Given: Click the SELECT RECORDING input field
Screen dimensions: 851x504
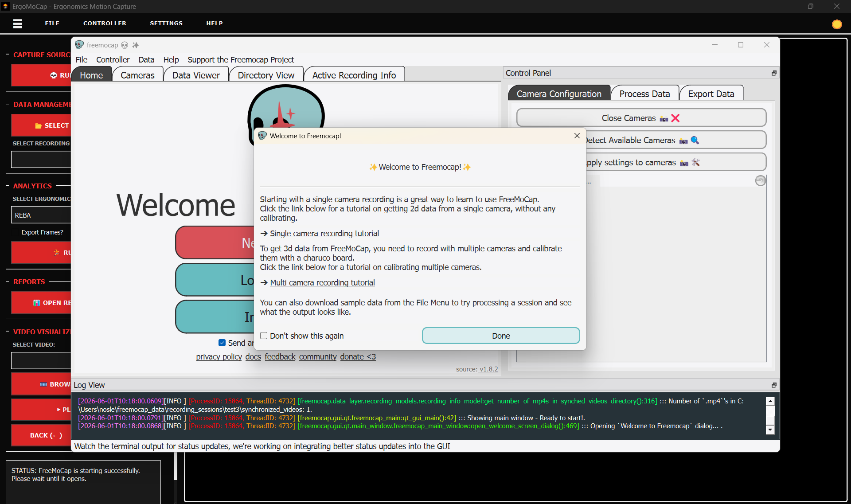Looking at the screenshot, I should 41,159.
